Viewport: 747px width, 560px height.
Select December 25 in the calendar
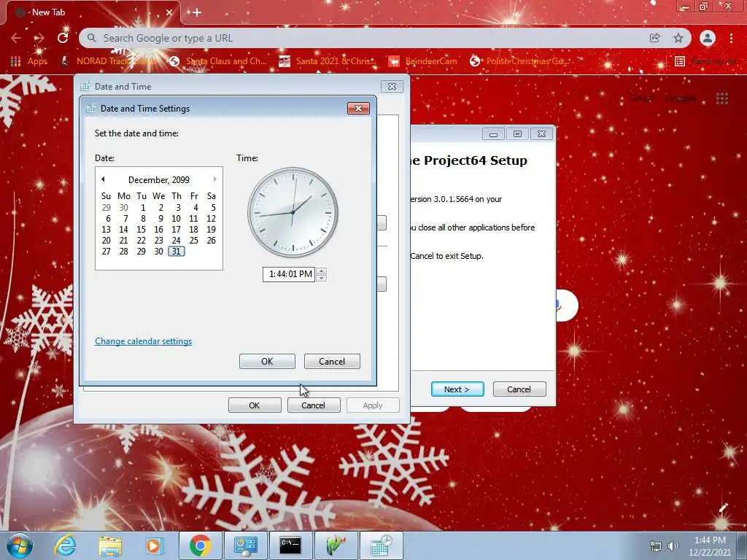[x=193, y=241]
